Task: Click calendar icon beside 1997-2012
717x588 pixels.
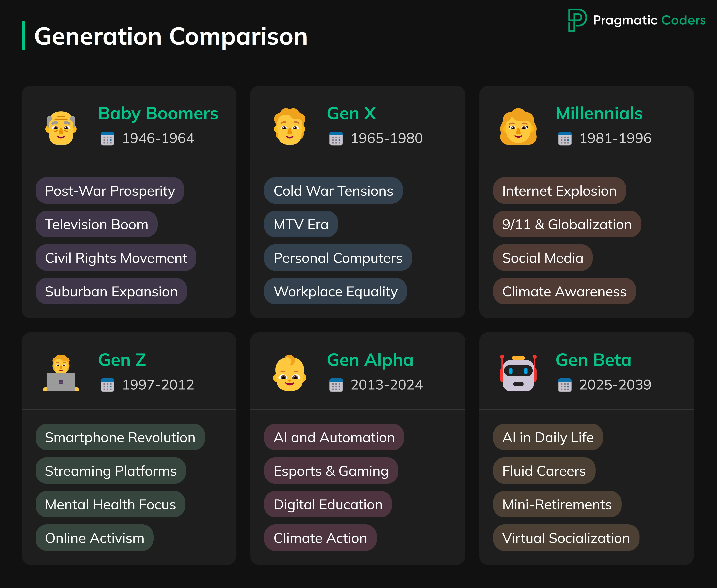Action: (107, 385)
